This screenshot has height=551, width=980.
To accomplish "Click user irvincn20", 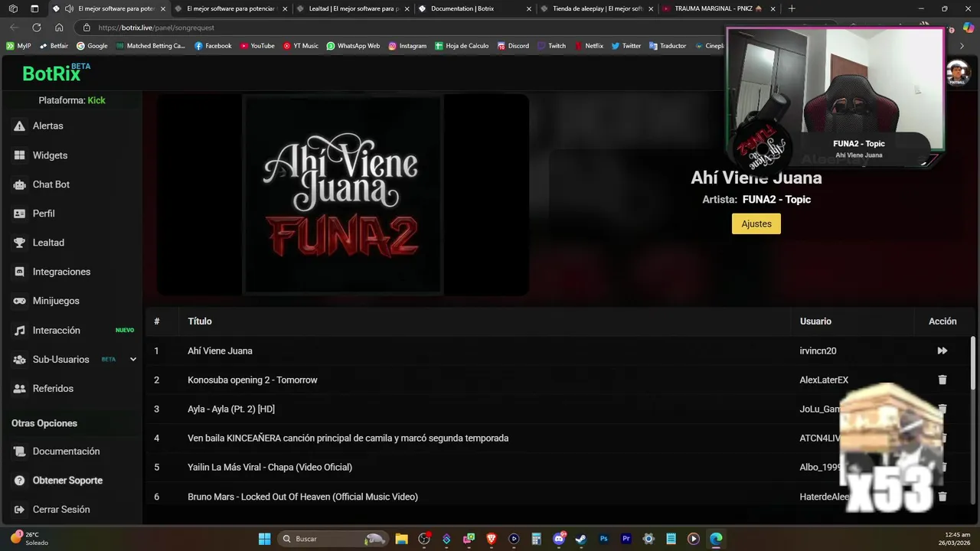I will 818,350.
